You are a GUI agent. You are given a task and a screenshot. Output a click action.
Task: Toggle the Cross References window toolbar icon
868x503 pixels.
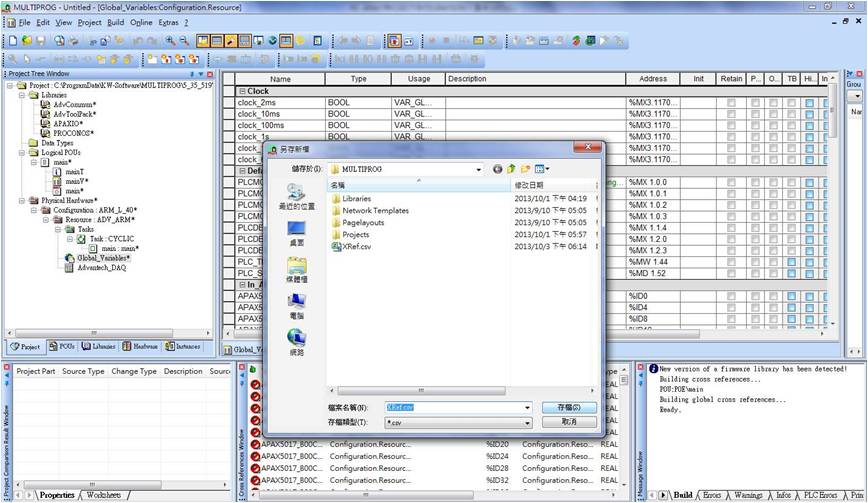click(x=245, y=41)
